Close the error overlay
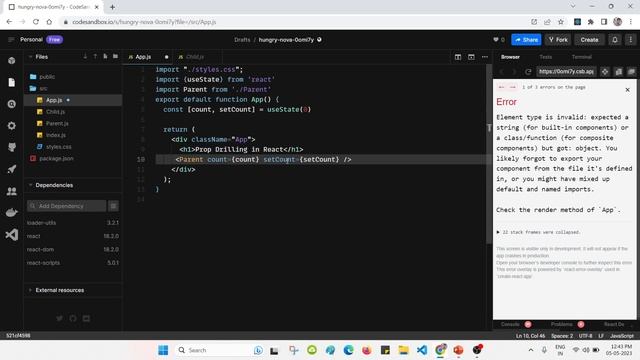The height and width of the screenshot is (360, 640). pos(628,90)
